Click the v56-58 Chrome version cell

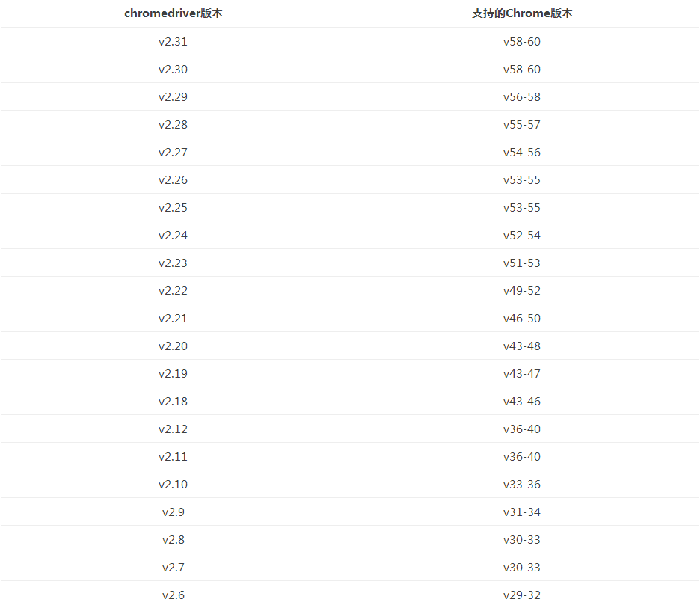coord(521,97)
